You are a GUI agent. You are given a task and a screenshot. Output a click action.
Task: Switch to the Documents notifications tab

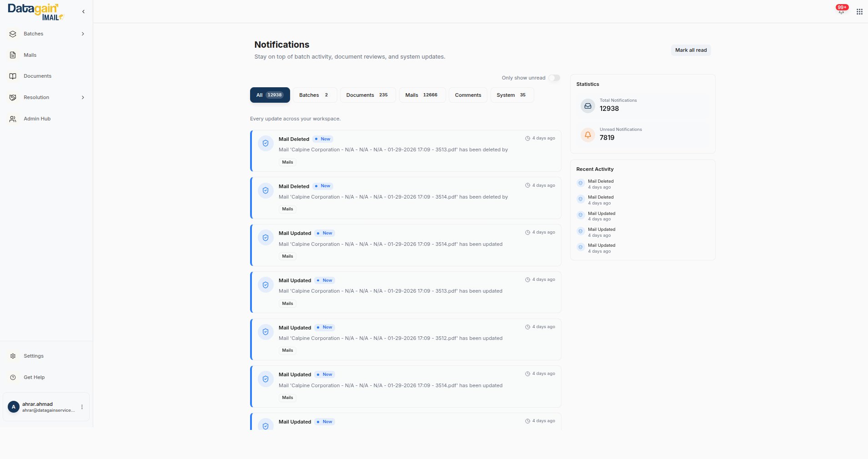[367, 95]
